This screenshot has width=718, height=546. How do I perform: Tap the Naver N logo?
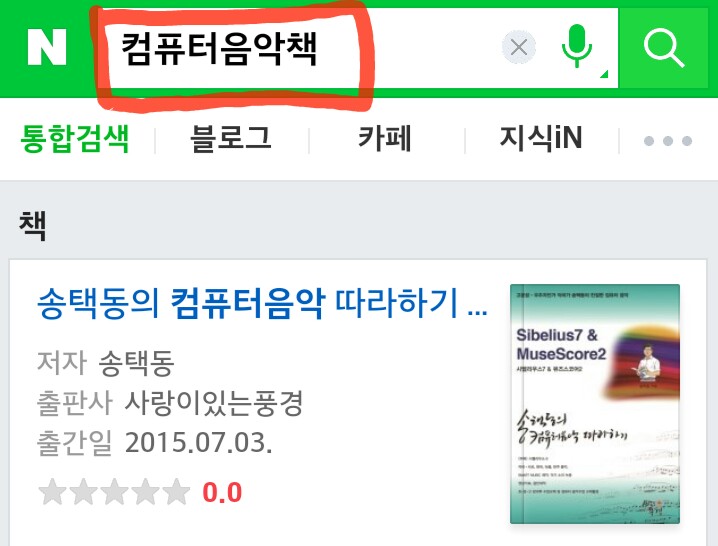[x=47, y=47]
